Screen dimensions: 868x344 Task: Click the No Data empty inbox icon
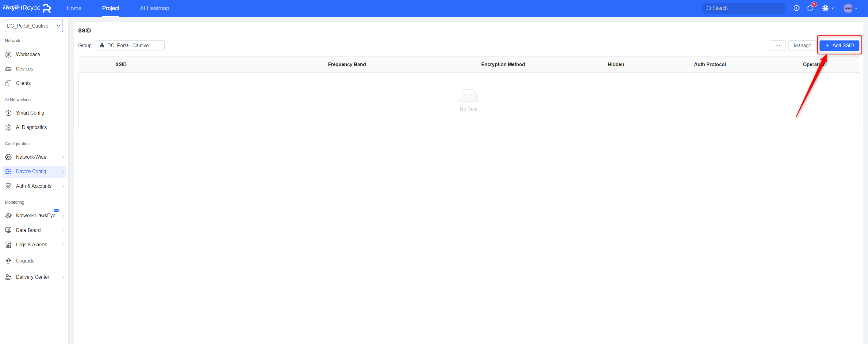tap(468, 96)
